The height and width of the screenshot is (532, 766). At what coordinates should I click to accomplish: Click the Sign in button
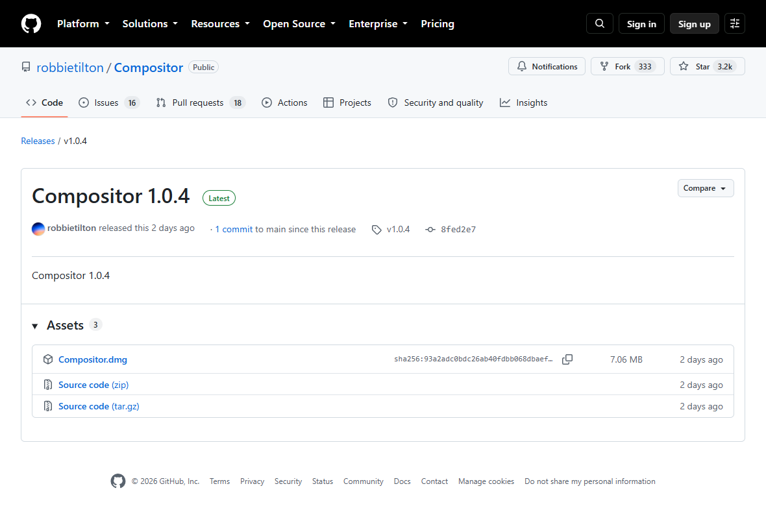pyautogui.click(x=641, y=23)
